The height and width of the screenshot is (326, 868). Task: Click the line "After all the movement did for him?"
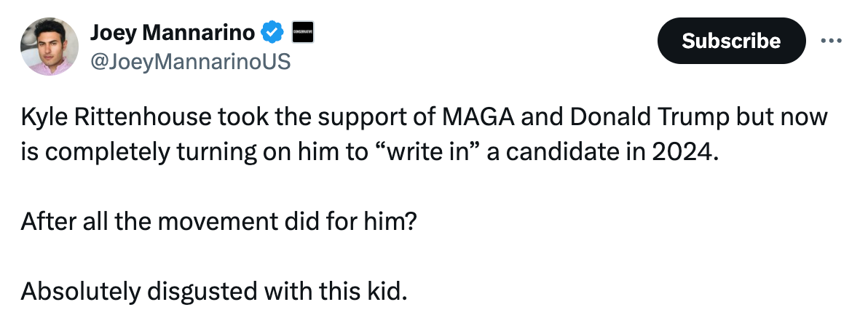coord(218,221)
